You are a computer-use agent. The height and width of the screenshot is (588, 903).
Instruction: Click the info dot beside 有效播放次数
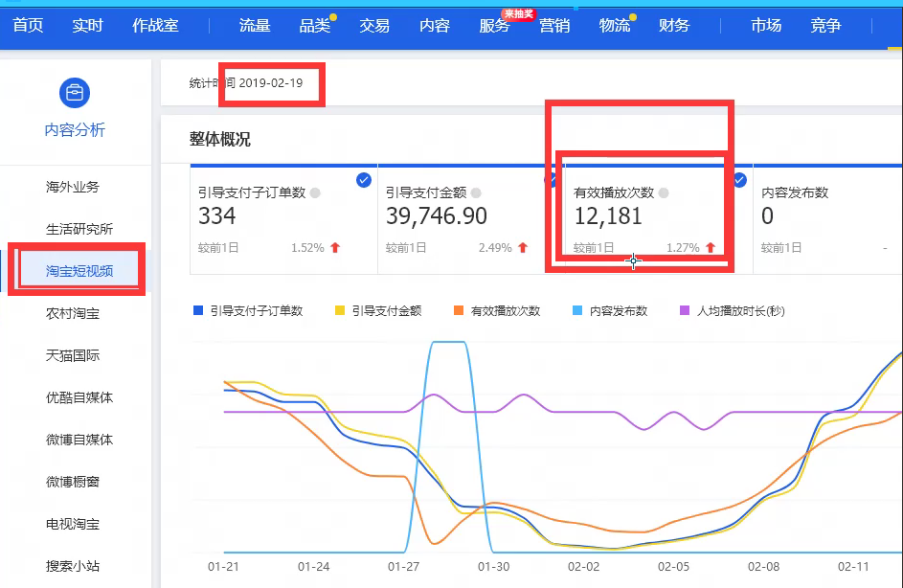tap(664, 192)
